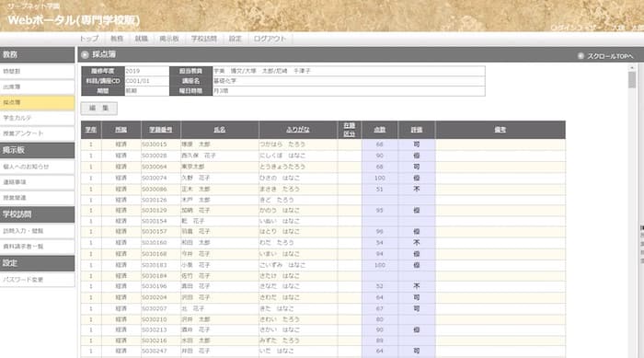Click the ログアウト link
The width and height of the screenshot is (644, 358).
[270, 39]
